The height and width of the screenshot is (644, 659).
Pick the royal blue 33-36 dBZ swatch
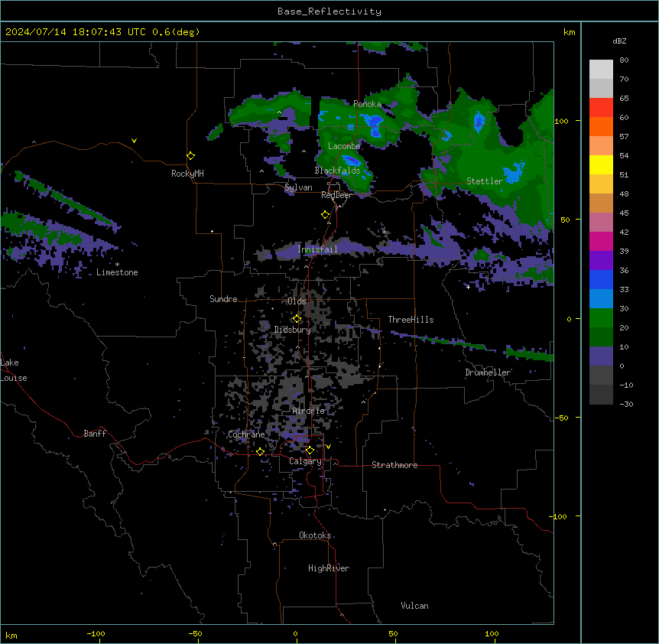(x=601, y=279)
